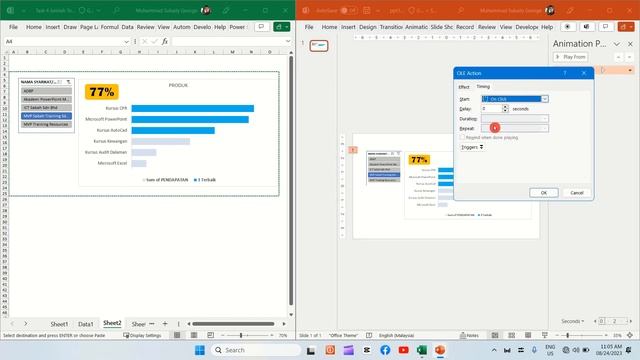Click English (Malaysia) in PowerPoint status bar

click(396, 335)
